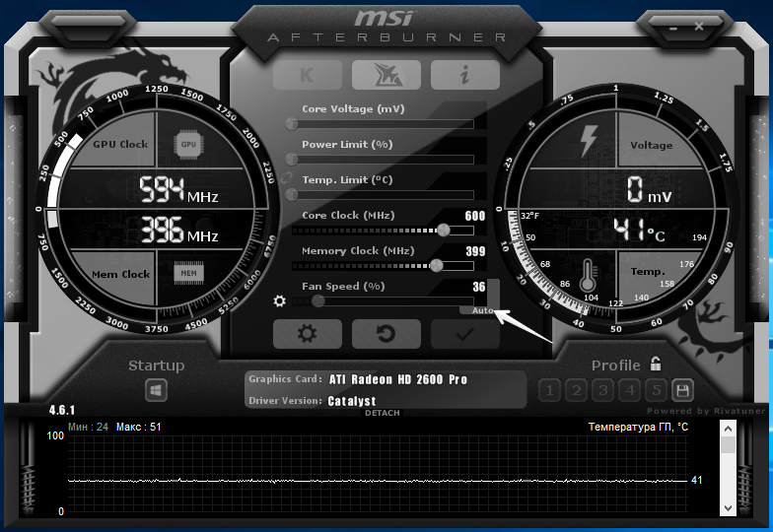This screenshot has width=773, height=532.
Task: Click the Core Clock value 600
Action: coord(475,216)
